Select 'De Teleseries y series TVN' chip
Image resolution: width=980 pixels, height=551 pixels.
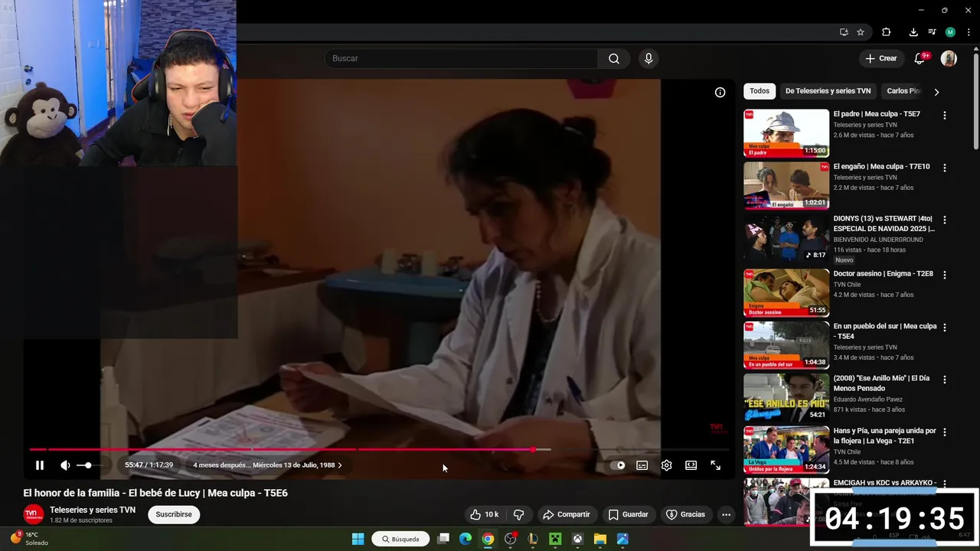(x=828, y=91)
